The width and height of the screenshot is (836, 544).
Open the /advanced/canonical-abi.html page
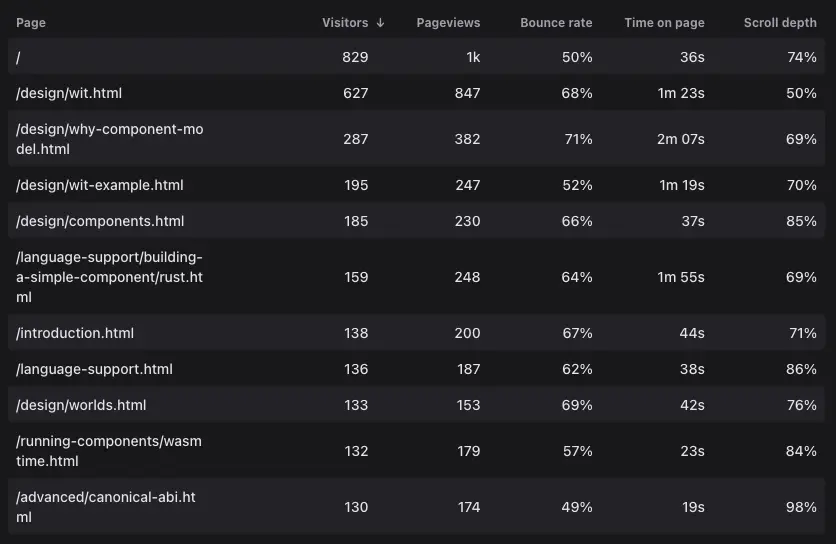click(106, 507)
